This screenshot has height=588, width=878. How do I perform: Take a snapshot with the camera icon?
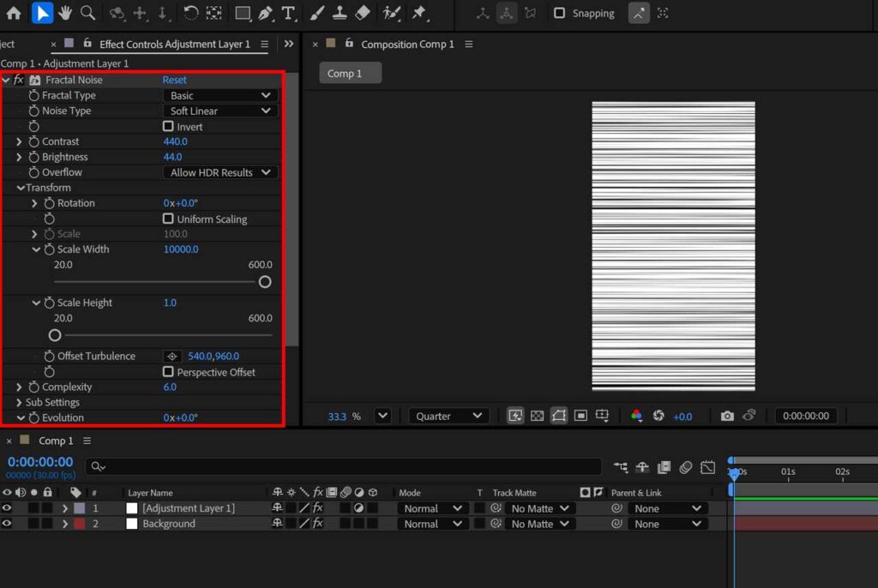(x=727, y=416)
